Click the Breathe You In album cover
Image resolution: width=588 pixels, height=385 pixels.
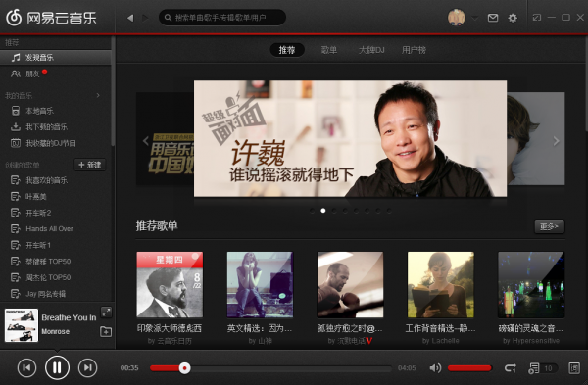click(22, 325)
